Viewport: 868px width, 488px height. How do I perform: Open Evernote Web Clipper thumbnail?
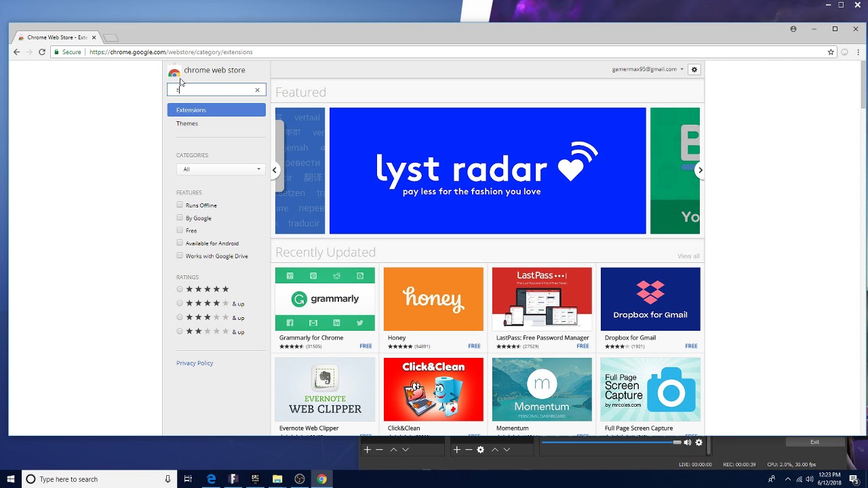click(325, 389)
